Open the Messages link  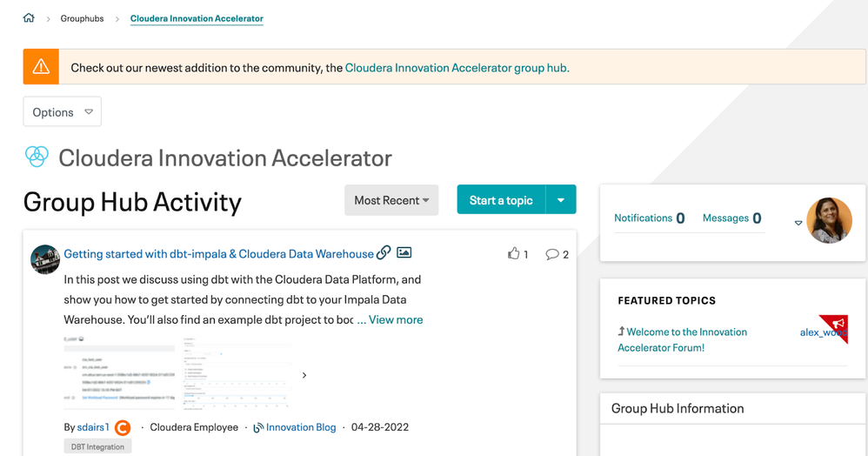pyautogui.click(x=725, y=218)
